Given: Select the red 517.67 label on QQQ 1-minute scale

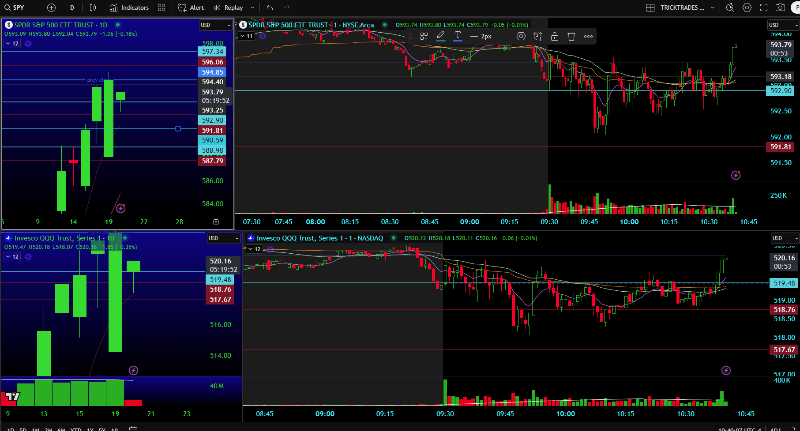Looking at the screenshot, I should coord(784,349).
